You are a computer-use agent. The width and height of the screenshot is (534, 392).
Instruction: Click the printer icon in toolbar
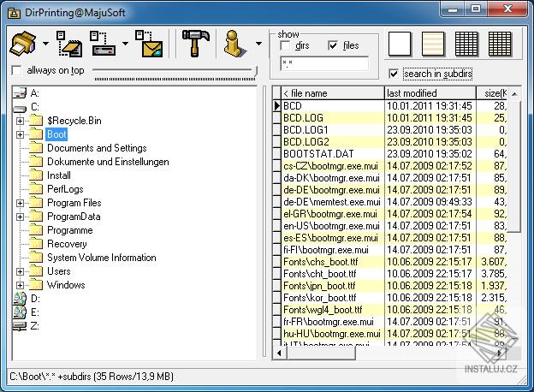point(23,44)
